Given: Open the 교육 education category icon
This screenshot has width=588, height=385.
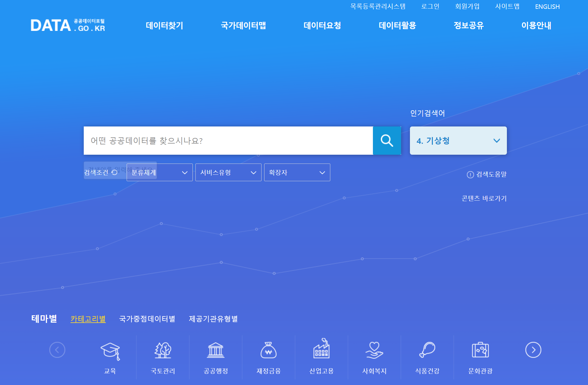Looking at the screenshot, I should pyautogui.click(x=110, y=351).
